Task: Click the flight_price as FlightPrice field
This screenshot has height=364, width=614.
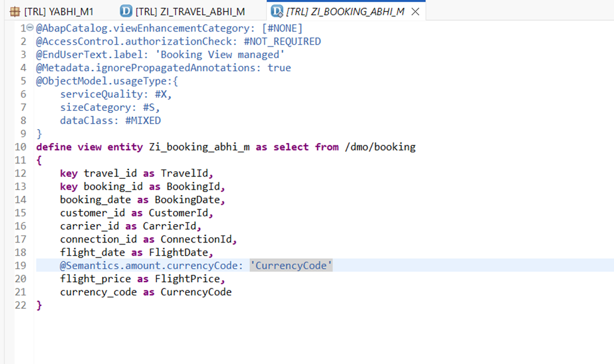Action: point(142,279)
